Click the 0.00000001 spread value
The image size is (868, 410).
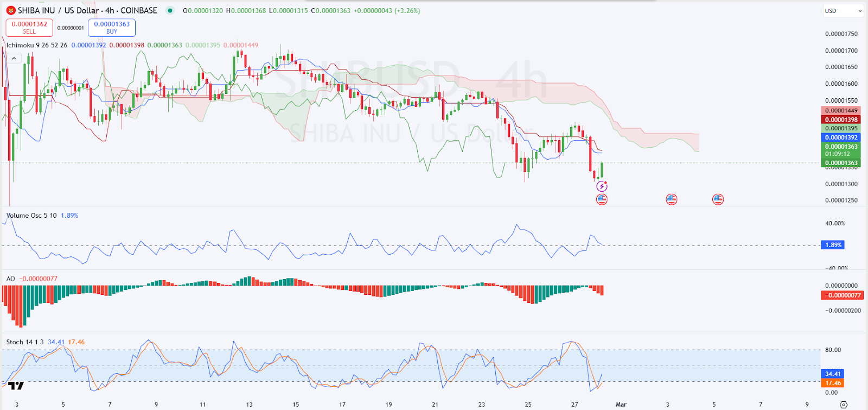71,28
